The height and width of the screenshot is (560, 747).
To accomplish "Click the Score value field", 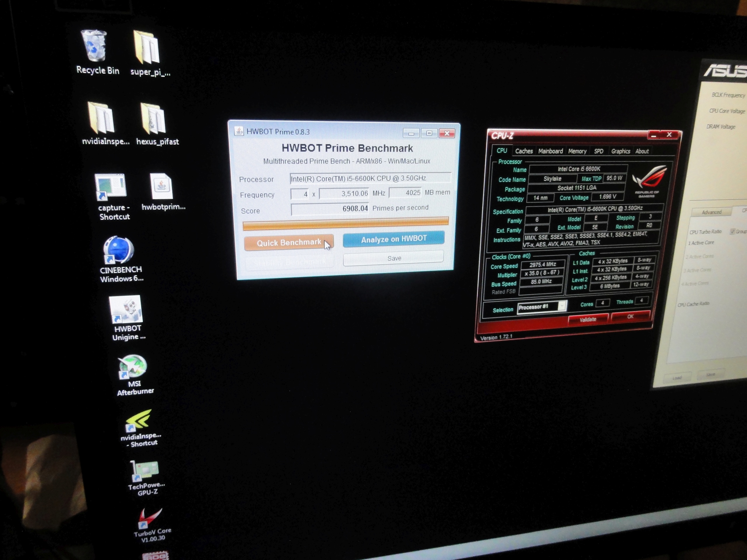I will point(330,209).
